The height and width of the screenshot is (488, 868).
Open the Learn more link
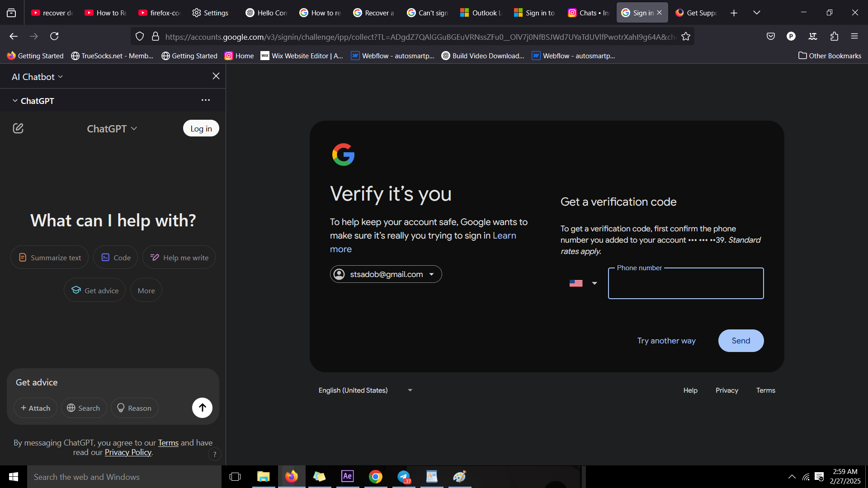504,235
